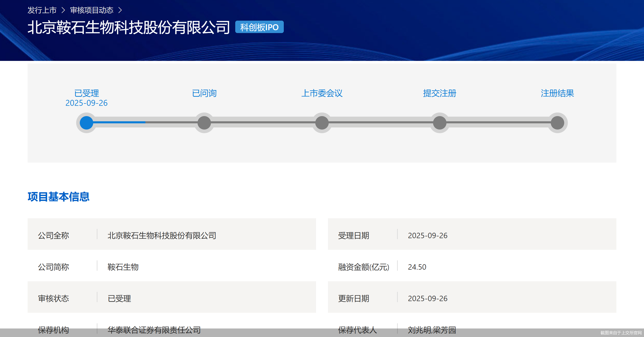Click the blue progress bar segment
Viewport: 644px width, 337px height.
(119, 122)
